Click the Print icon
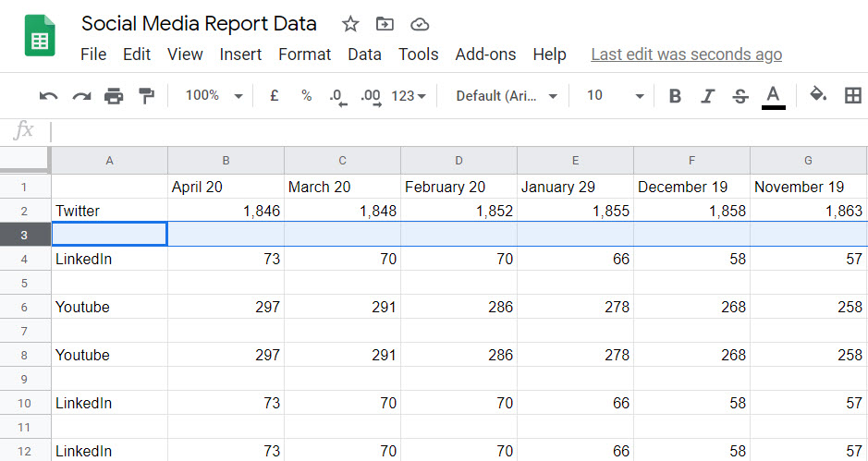The width and height of the screenshot is (868, 461). (114, 96)
